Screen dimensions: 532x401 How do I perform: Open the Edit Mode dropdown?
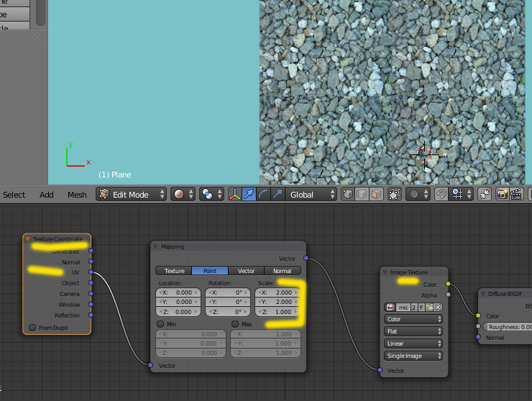pos(132,194)
